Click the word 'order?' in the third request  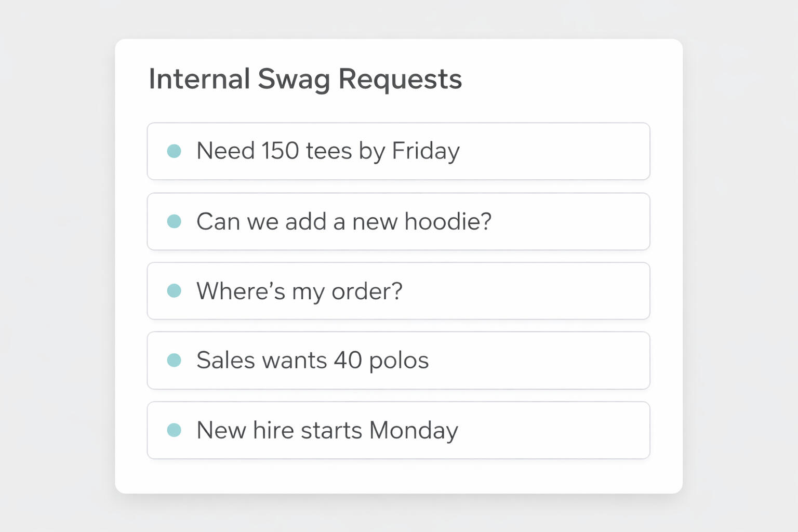point(367,291)
